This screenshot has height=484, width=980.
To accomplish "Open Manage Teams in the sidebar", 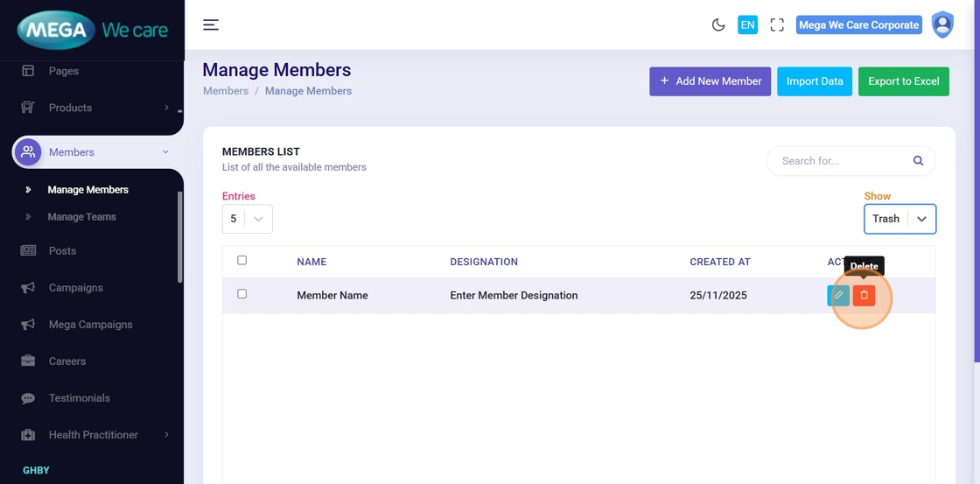I will click(x=81, y=217).
